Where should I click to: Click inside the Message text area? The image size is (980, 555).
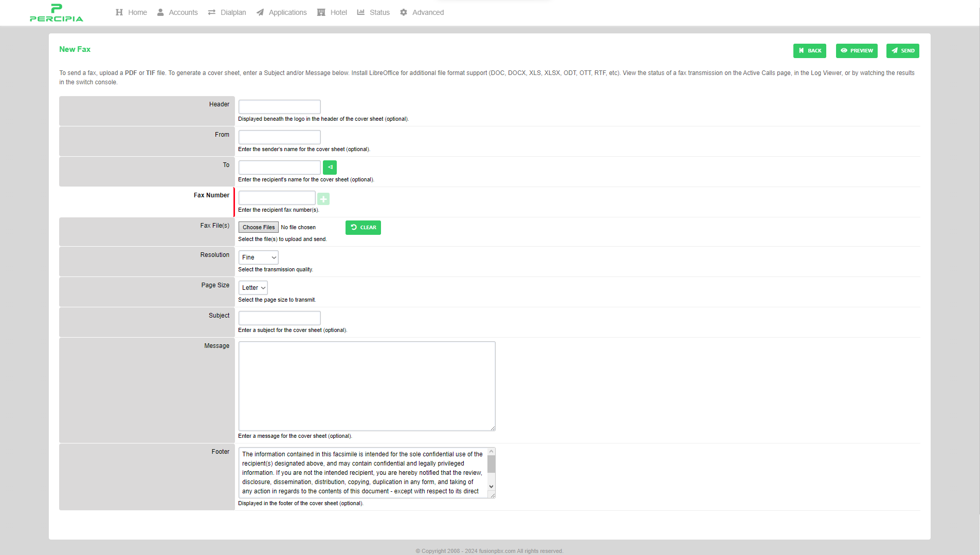367,386
